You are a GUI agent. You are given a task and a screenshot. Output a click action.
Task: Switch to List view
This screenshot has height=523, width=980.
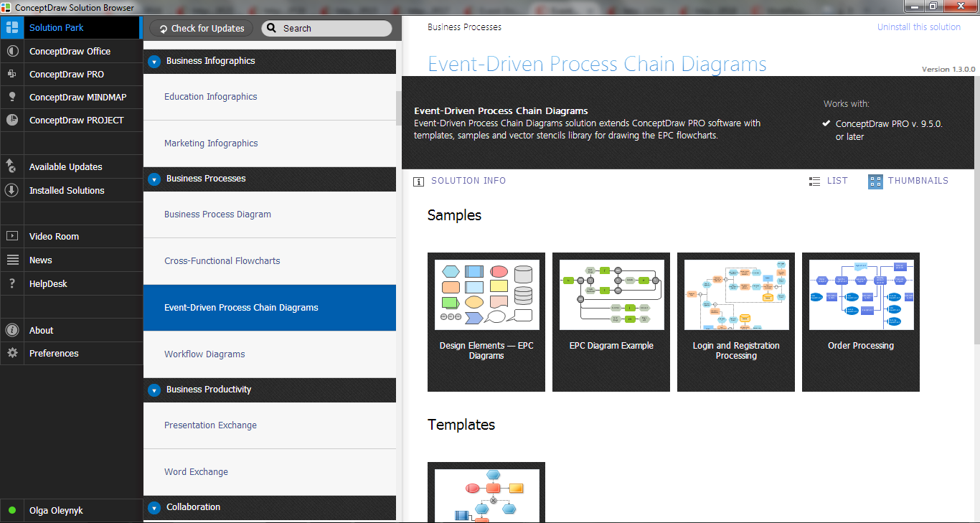click(828, 181)
